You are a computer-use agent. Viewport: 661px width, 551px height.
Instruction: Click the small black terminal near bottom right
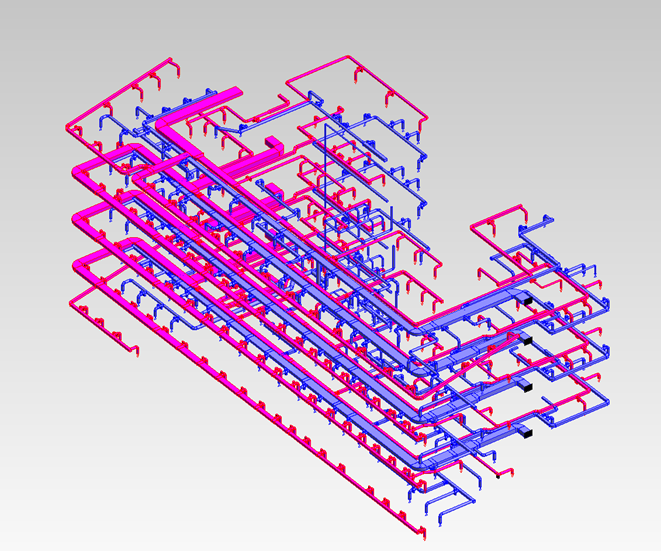[x=497, y=476]
